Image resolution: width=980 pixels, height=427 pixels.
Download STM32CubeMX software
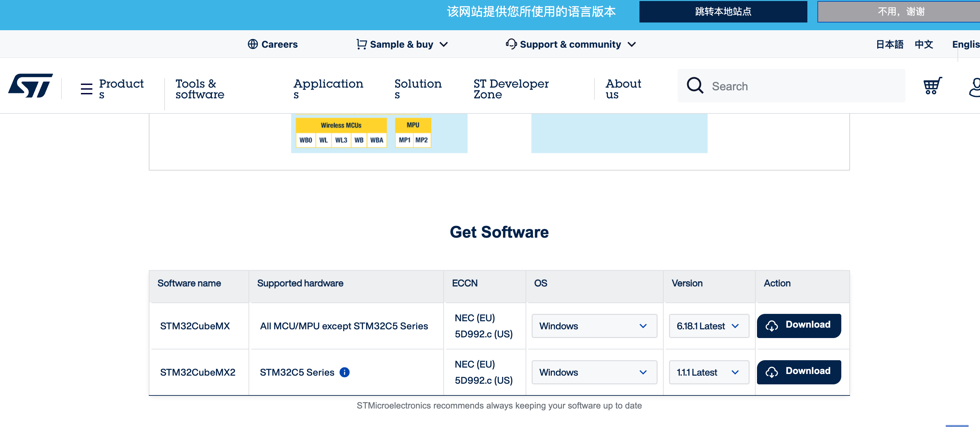799,326
